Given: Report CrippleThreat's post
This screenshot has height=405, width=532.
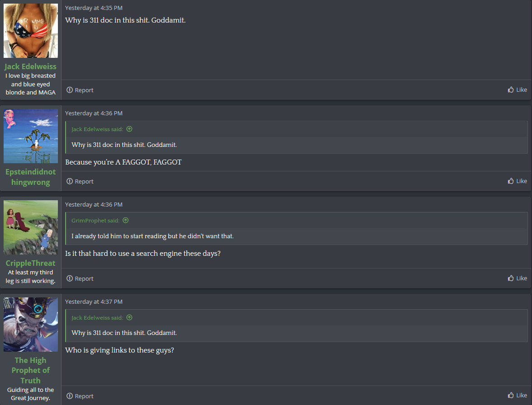Looking at the screenshot, I should pos(80,278).
